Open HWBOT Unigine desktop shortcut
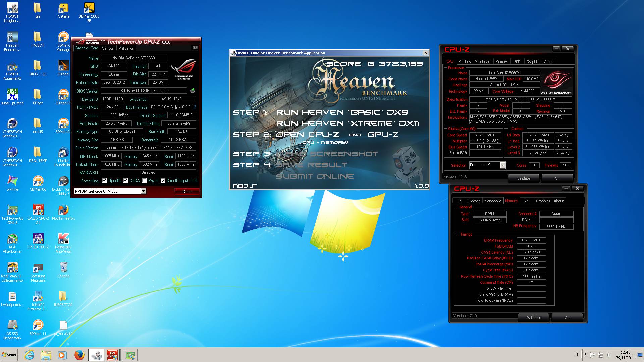Screen dimensions: 644x362 [x=12, y=13]
